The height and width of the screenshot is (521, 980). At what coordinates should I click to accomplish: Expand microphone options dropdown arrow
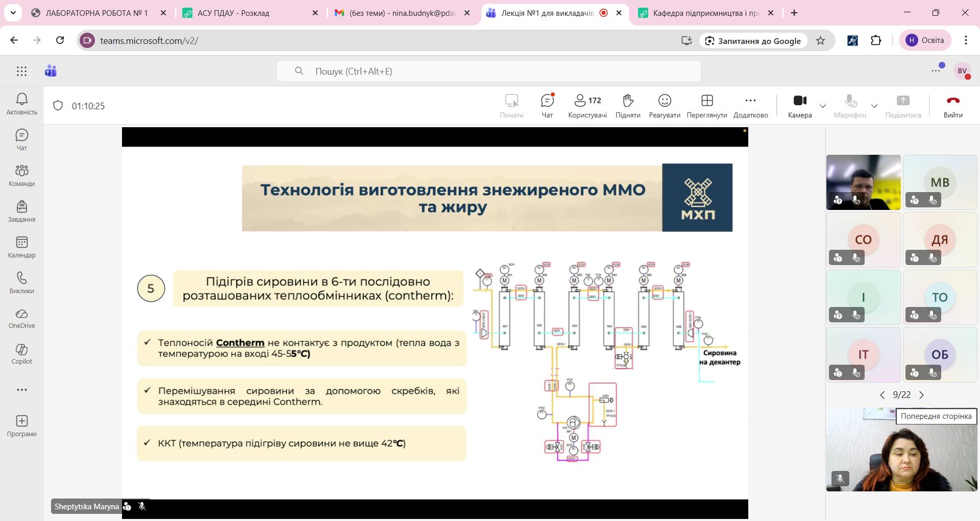(874, 106)
